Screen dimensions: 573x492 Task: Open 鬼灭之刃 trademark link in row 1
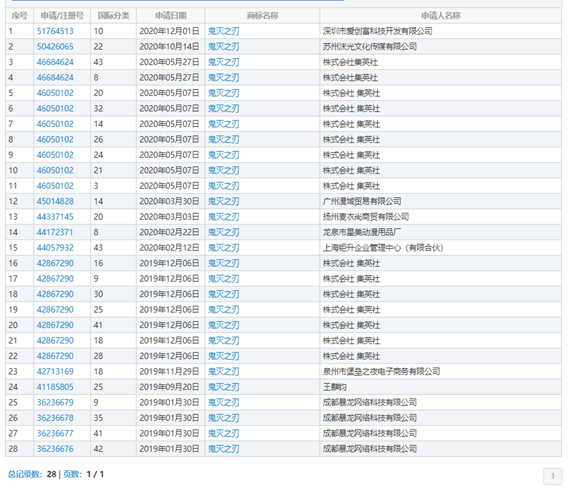(224, 31)
